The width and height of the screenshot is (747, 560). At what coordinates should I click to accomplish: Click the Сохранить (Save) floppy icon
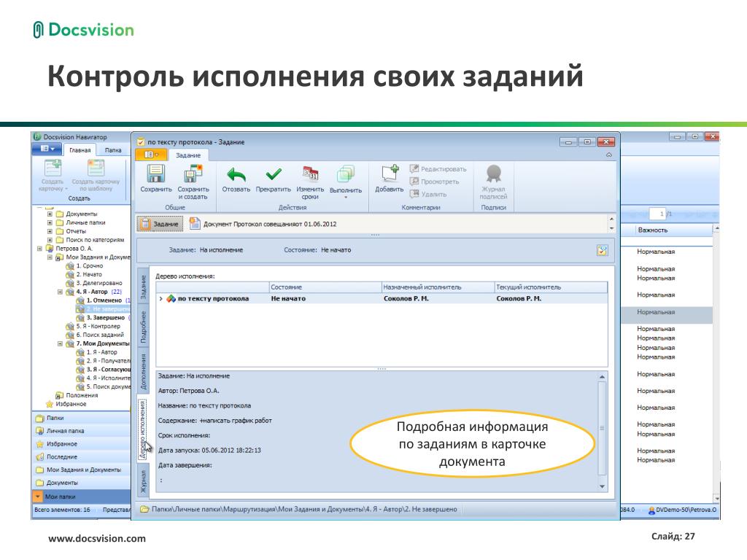coord(155,174)
